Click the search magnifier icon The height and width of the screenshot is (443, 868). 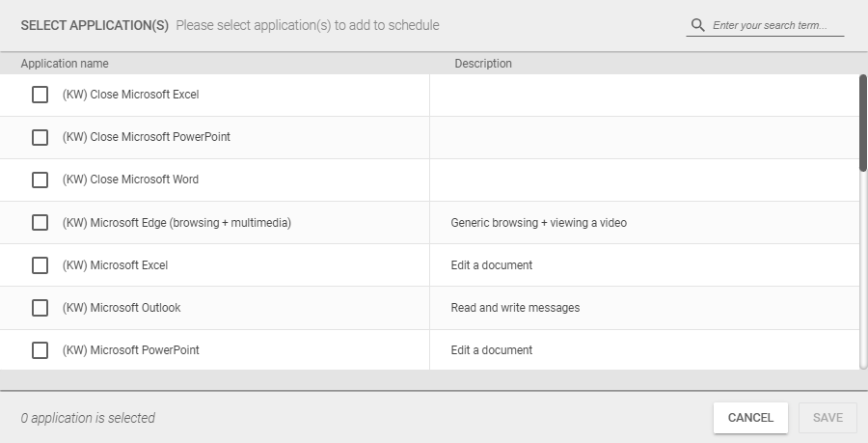click(x=698, y=25)
